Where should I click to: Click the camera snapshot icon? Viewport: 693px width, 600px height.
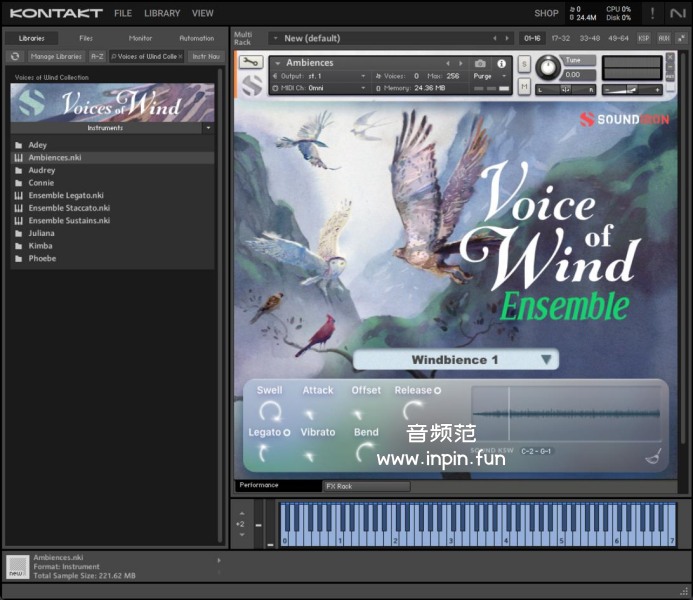(x=481, y=63)
